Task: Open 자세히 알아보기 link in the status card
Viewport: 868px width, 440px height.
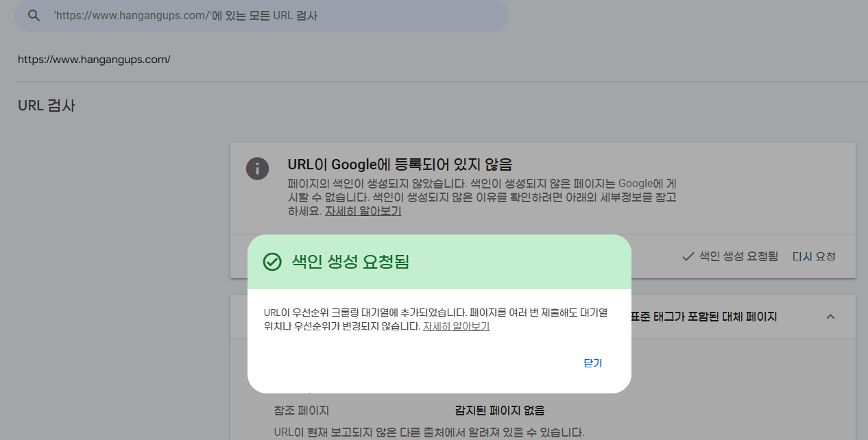Action: coord(363,211)
